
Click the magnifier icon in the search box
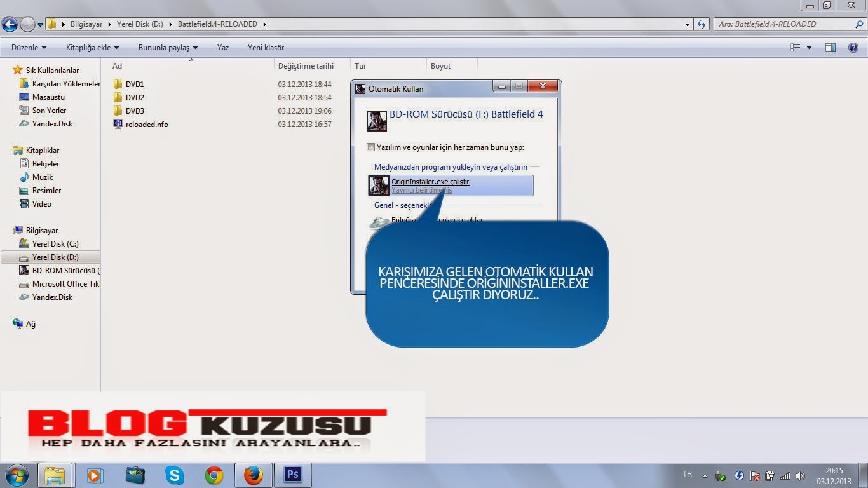click(858, 24)
